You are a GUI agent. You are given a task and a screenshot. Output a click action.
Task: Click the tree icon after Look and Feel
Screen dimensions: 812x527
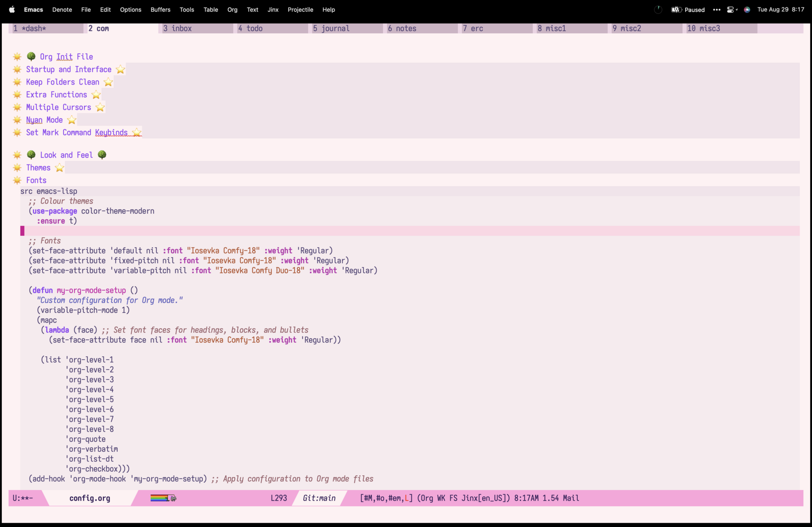tap(102, 155)
